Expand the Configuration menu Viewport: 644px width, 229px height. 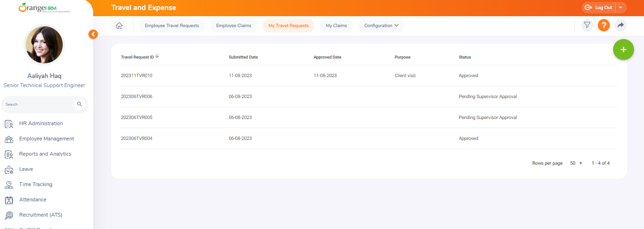(381, 26)
